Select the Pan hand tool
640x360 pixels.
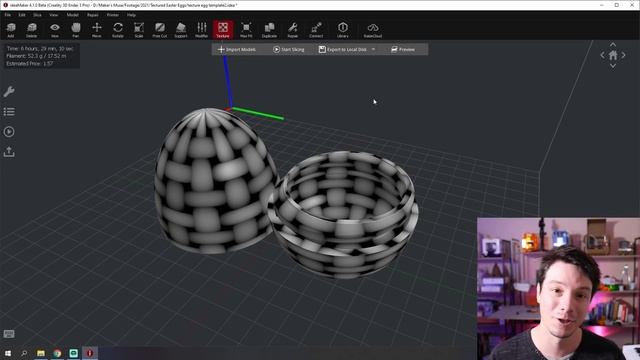click(x=76, y=30)
